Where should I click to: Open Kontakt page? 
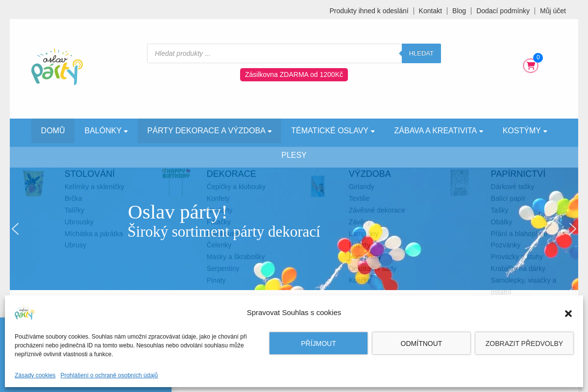point(430,11)
